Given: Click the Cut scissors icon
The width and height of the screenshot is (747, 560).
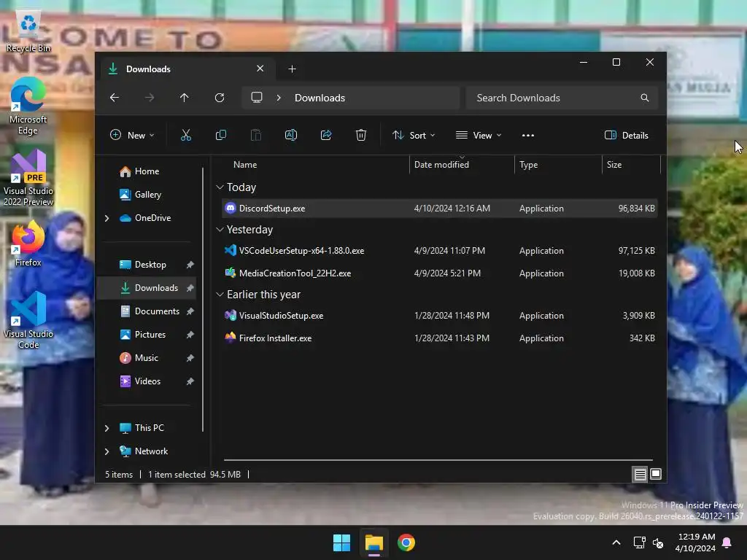Looking at the screenshot, I should (186, 135).
